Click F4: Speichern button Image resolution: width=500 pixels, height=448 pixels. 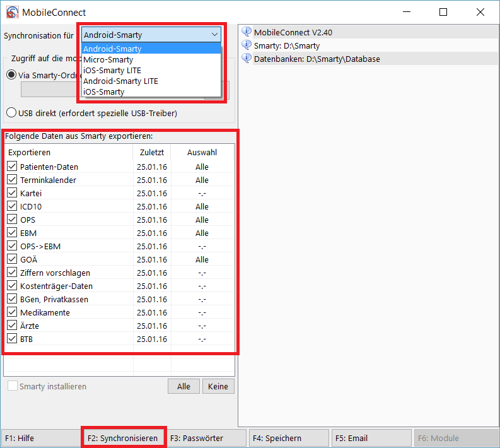pos(289,438)
